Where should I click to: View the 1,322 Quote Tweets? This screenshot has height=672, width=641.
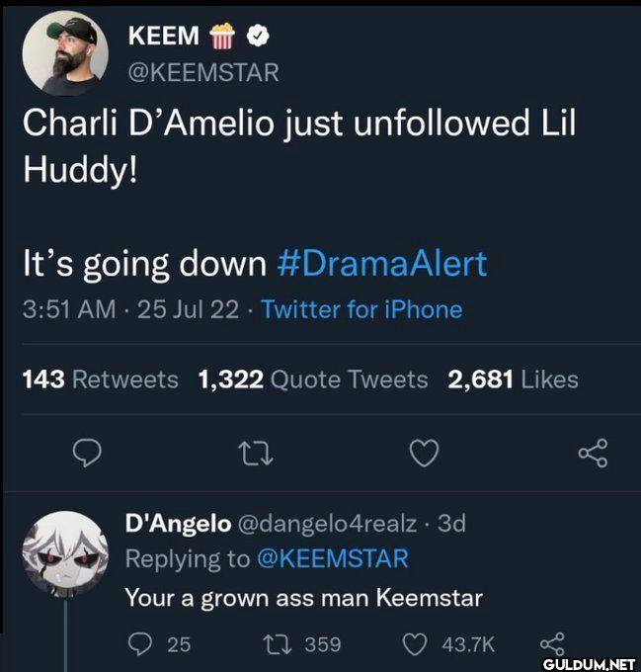[x=313, y=378]
